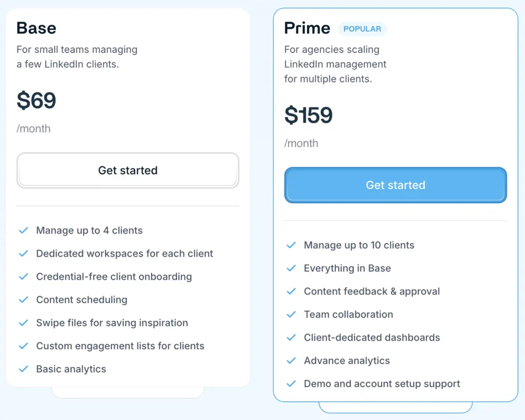The height and width of the screenshot is (420, 525).
Task: Click checkmark beside Demo and account setup support
Action: (291, 384)
